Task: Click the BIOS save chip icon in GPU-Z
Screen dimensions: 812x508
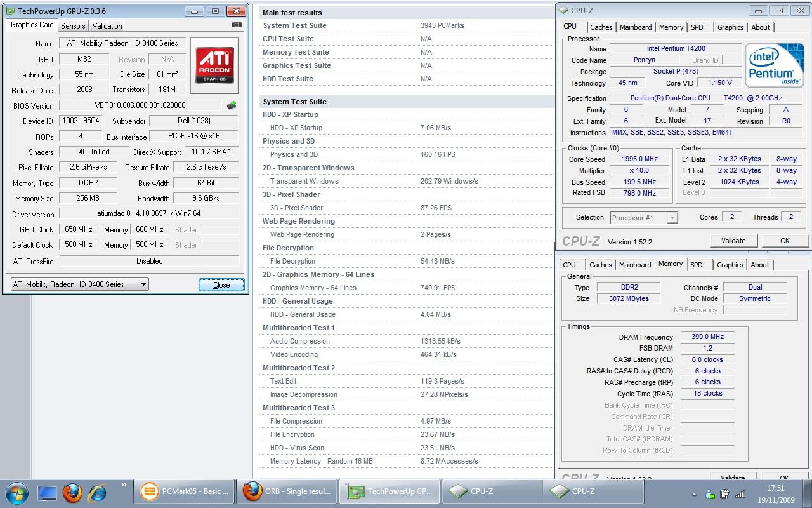Action: coord(232,105)
